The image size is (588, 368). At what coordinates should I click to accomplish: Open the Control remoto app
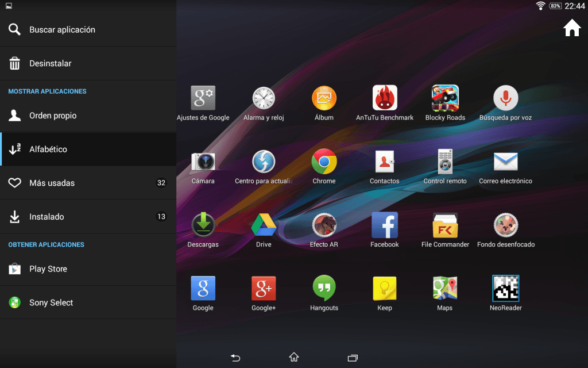pyautogui.click(x=445, y=162)
